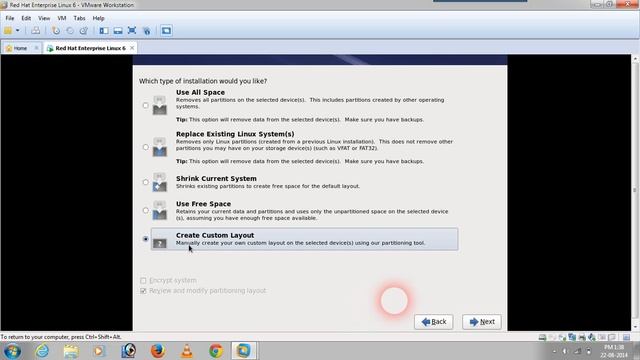Open the File menu
The width and height of the screenshot is (640, 360).
point(10,18)
